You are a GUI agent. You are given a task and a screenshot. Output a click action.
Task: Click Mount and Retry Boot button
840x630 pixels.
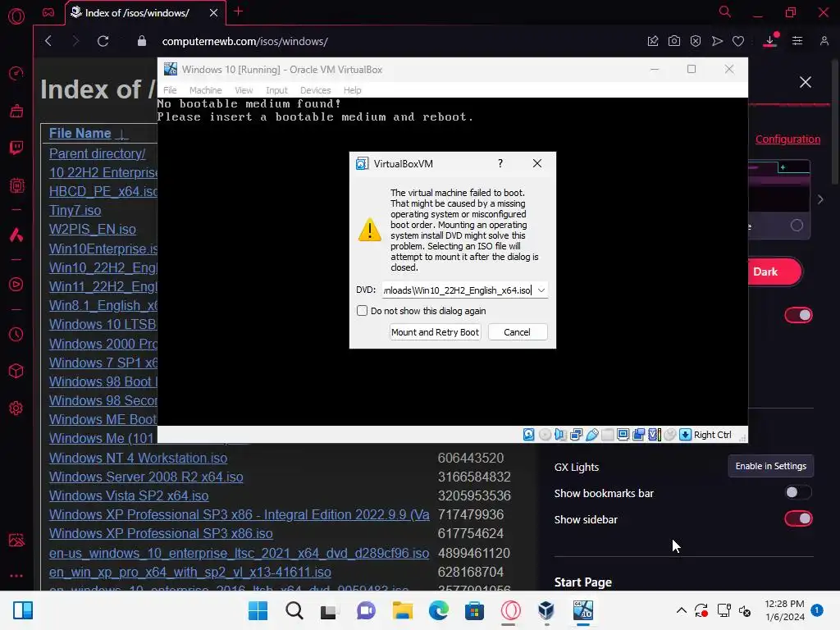click(x=435, y=332)
